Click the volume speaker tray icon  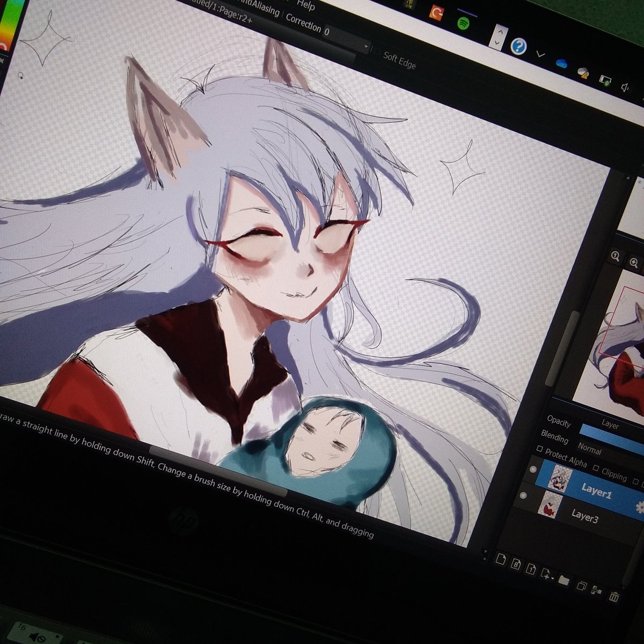[626, 87]
